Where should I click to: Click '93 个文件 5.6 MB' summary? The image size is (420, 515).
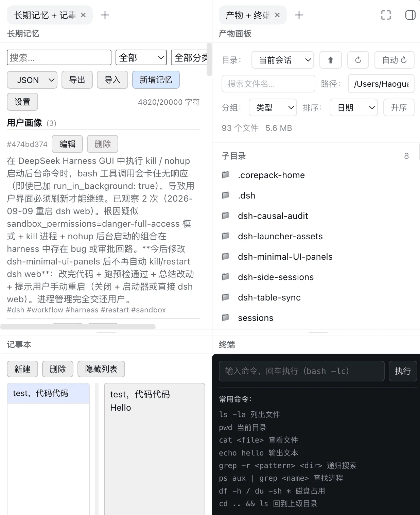pyautogui.click(x=257, y=128)
